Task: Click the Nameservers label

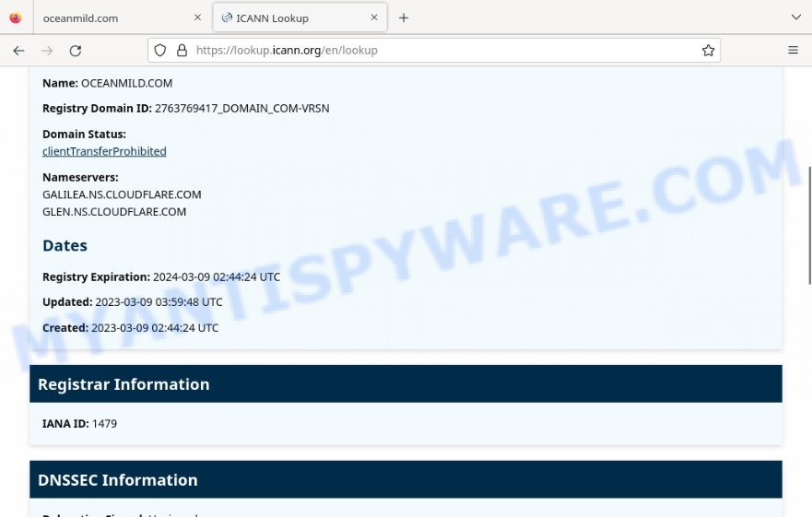Action: coord(80,177)
